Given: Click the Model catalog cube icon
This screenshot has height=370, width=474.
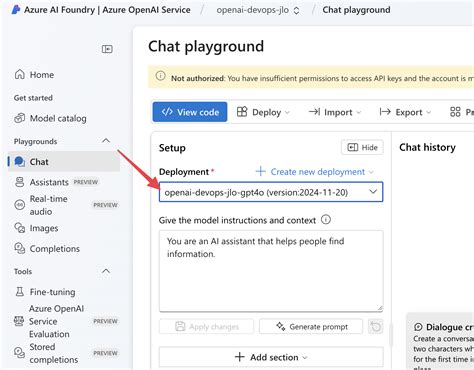Looking at the screenshot, I should tap(20, 118).
